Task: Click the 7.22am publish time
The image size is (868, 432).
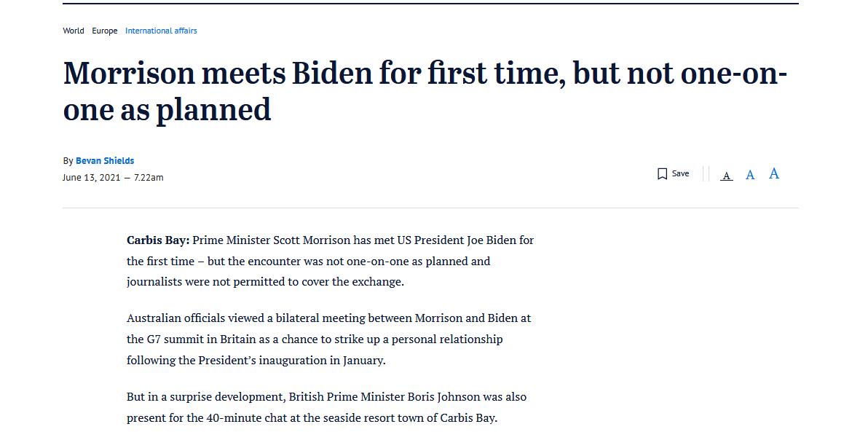Action: pos(149,178)
